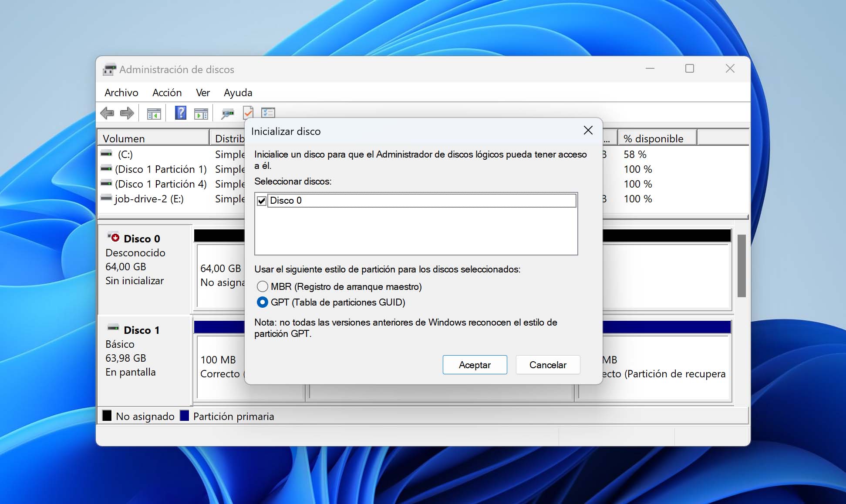Click the Volumen column header
This screenshot has height=504, width=846.
[x=154, y=138]
